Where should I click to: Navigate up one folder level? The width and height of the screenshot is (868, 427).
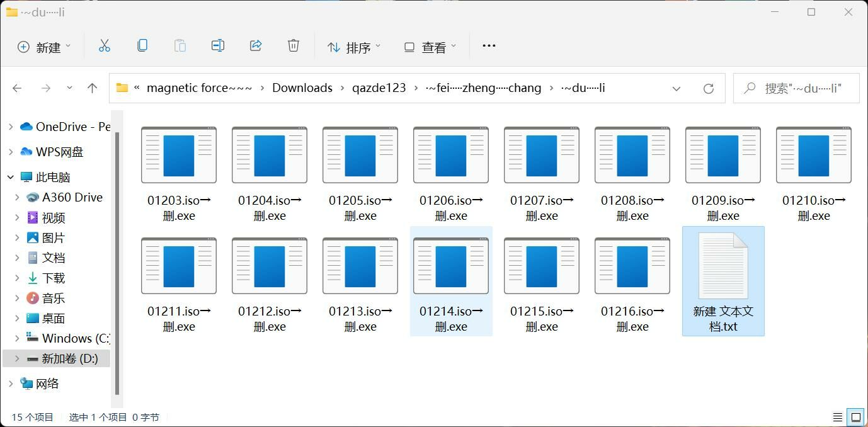tap(93, 88)
